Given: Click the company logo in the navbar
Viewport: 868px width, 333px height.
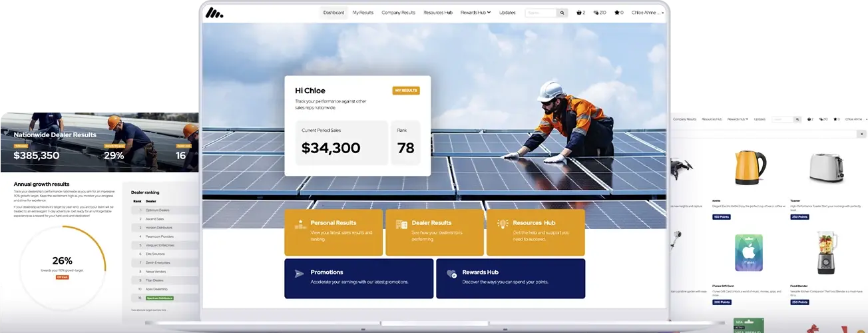Looking at the screenshot, I should coord(214,13).
